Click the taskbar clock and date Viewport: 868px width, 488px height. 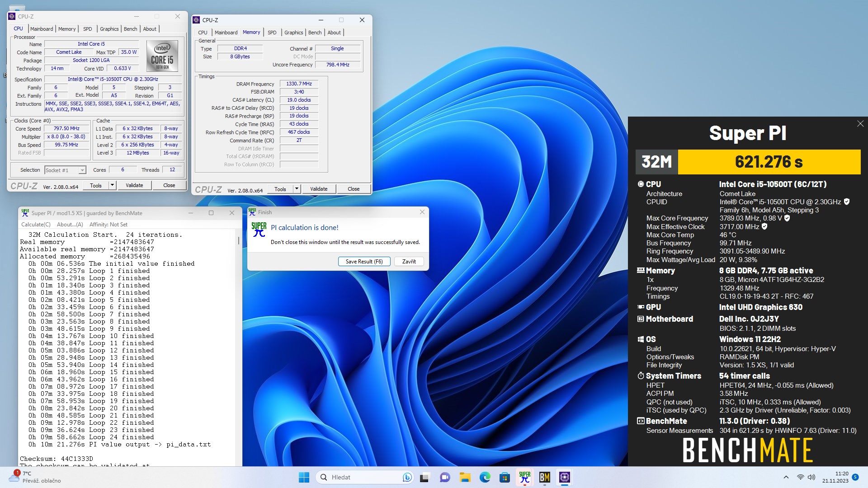(x=835, y=477)
